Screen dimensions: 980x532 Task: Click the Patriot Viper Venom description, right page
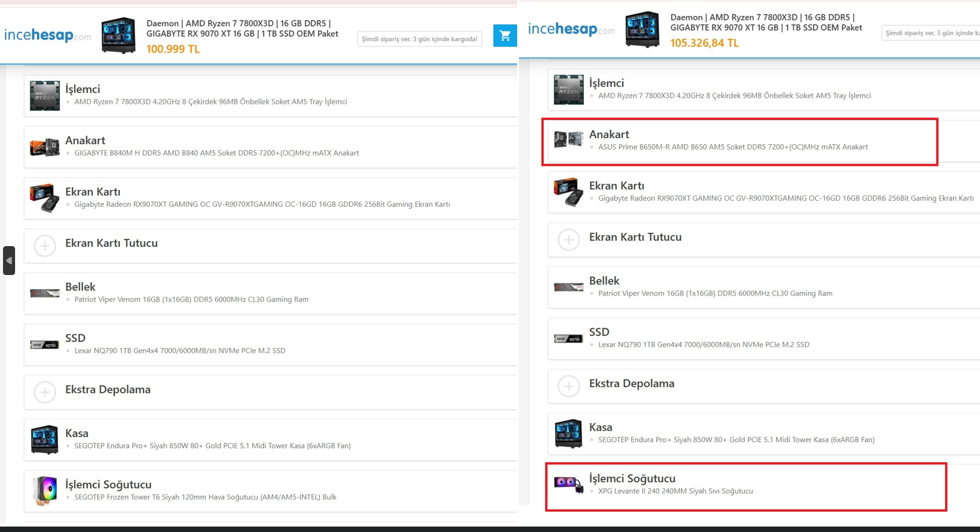tap(715, 293)
